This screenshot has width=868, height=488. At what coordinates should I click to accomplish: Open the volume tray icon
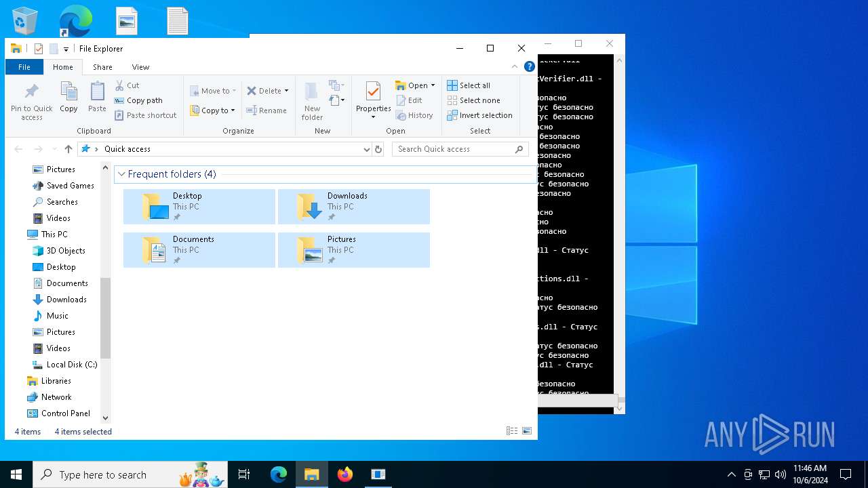pos(781,474)
